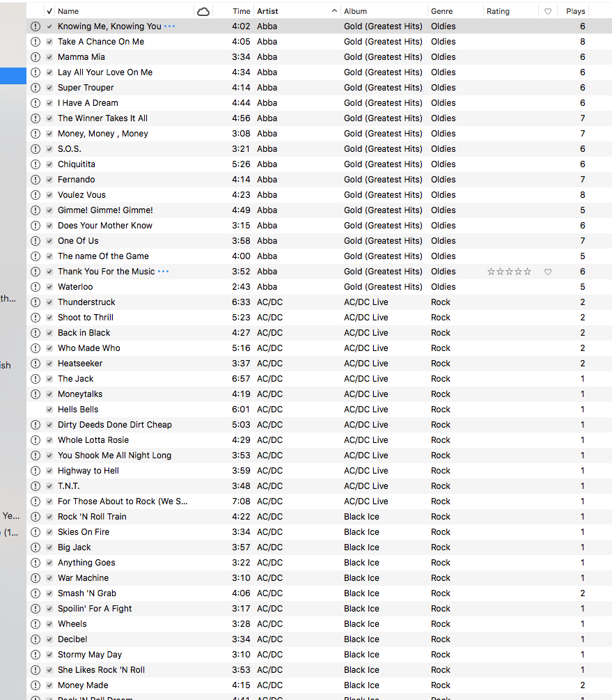Uncheck the Shoot to Thrill checkbox
The height and width of the screenshot is (700, 612).
pyautogui.click(x=49, y=318)
